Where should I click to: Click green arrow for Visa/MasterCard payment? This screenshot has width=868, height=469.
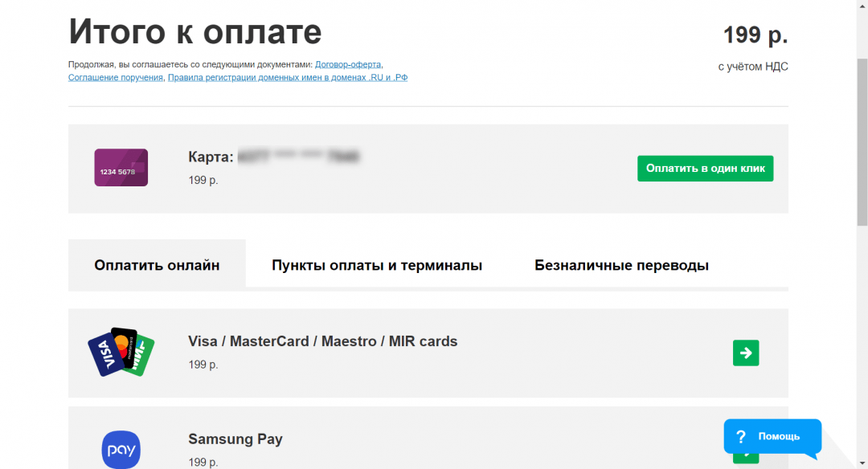[746, 353]
